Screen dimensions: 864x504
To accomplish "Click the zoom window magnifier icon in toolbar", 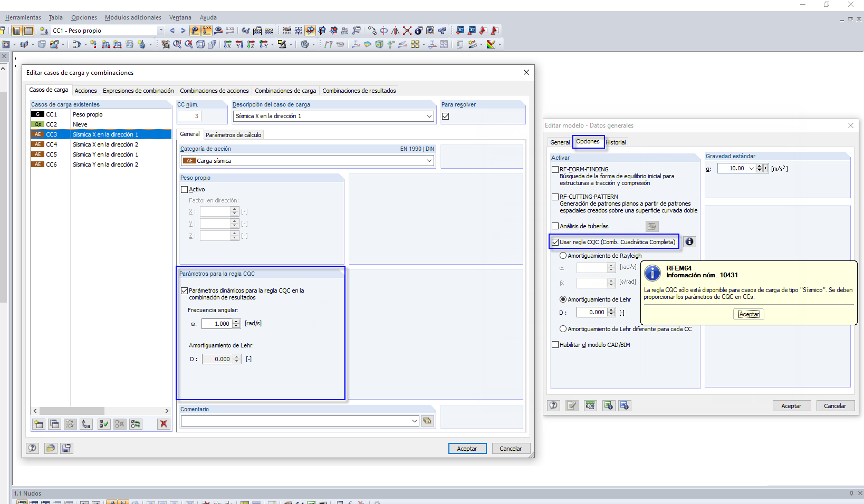I will click(177, 44).
